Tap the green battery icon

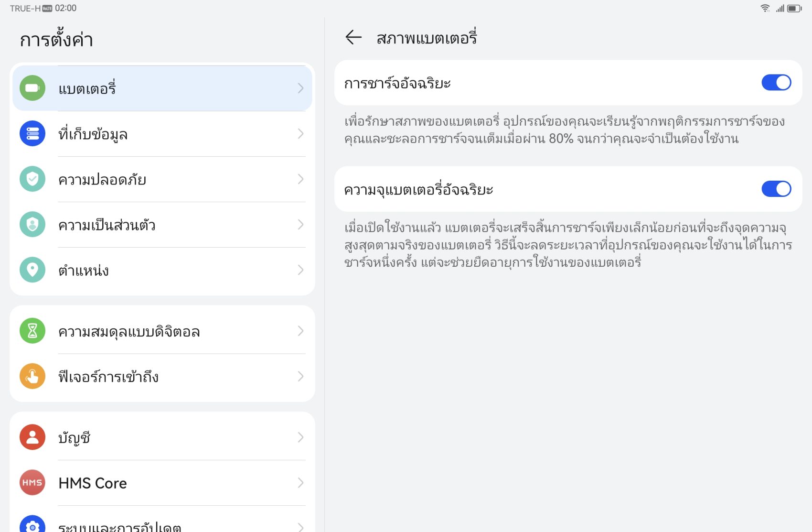coord(32,88)
